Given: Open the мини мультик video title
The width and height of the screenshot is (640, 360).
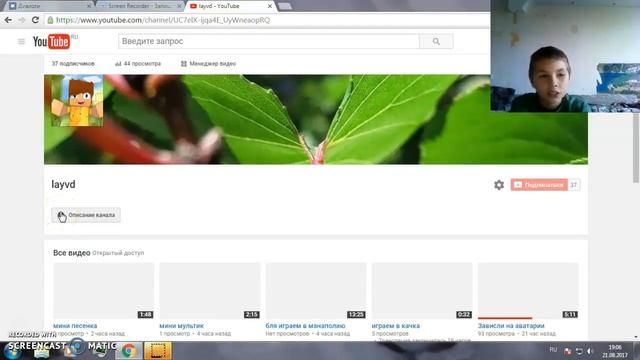Looking at the screenshot, I should click(181, 326).
